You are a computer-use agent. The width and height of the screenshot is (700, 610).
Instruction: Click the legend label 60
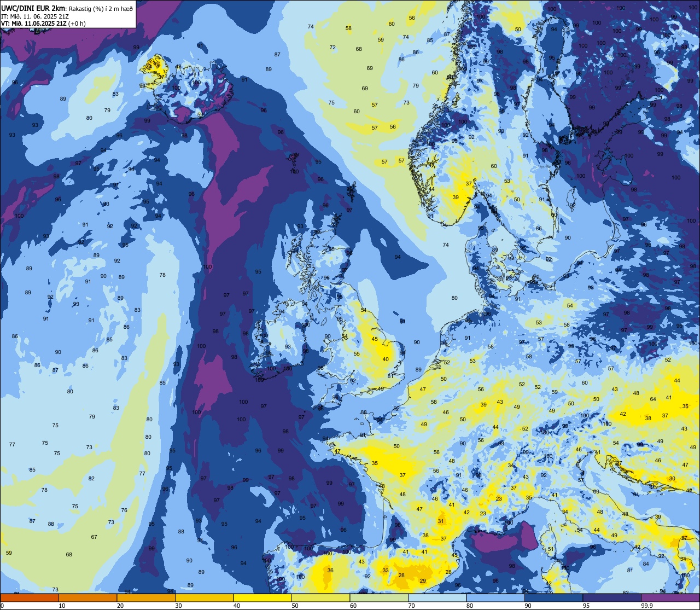tap(353, 606)
